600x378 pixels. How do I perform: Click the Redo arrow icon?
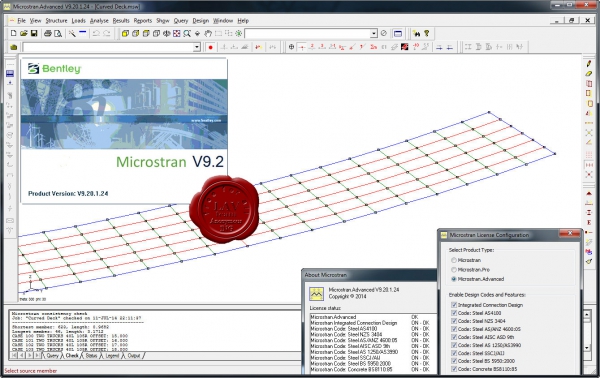point(107,34)
